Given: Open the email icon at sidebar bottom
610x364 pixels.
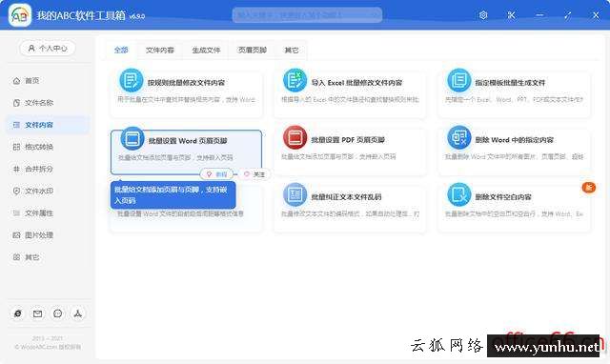Looking at the screenshot, I should click(37, 313).
